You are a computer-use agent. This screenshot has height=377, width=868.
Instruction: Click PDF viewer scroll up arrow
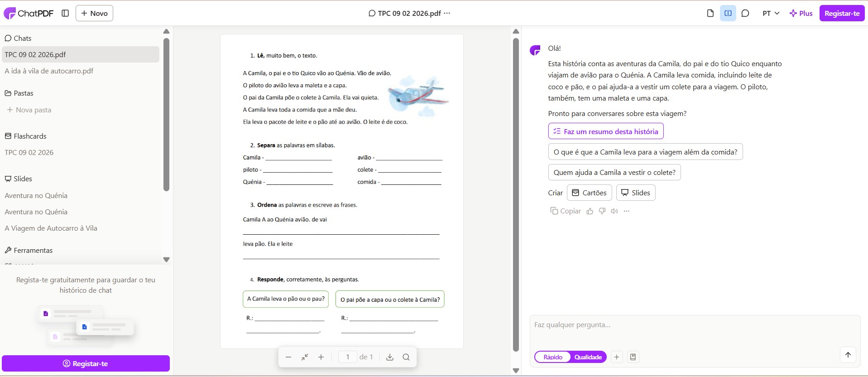[x=516, y=31]
